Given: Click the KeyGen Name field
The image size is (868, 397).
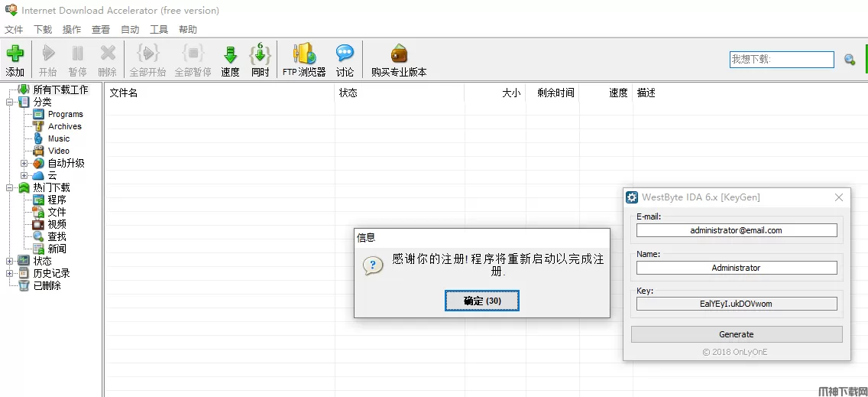Looking at the screenshot, I should coord(737,268).
